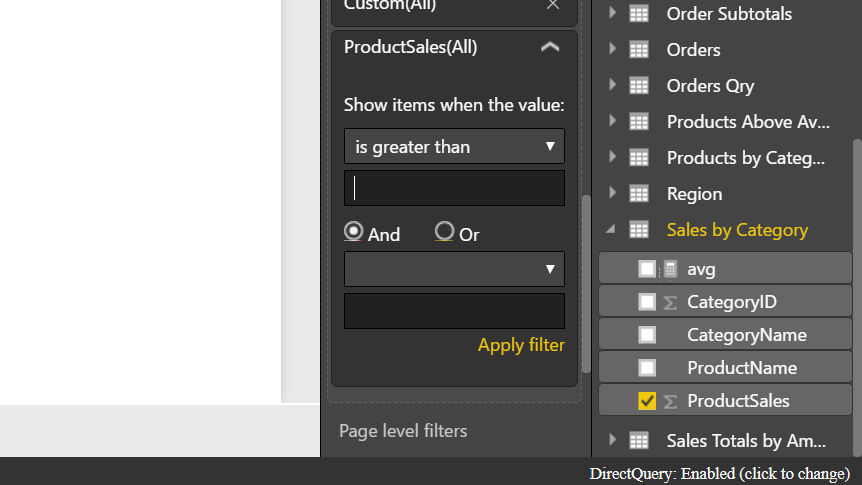The width and height of the screenshot is (862, 485).
Task: Click the Products by Categ... table icon
Action: [639, 158]
